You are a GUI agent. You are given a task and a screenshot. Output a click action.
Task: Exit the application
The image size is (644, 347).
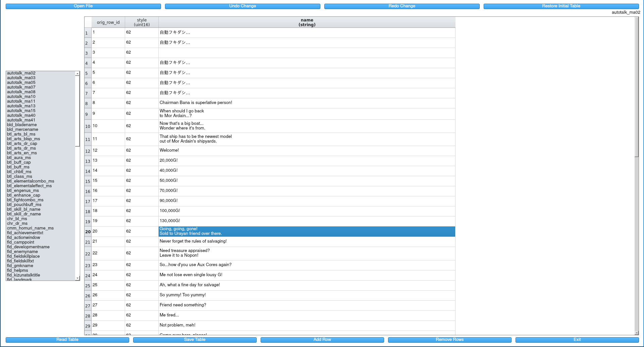pos(577,340)
